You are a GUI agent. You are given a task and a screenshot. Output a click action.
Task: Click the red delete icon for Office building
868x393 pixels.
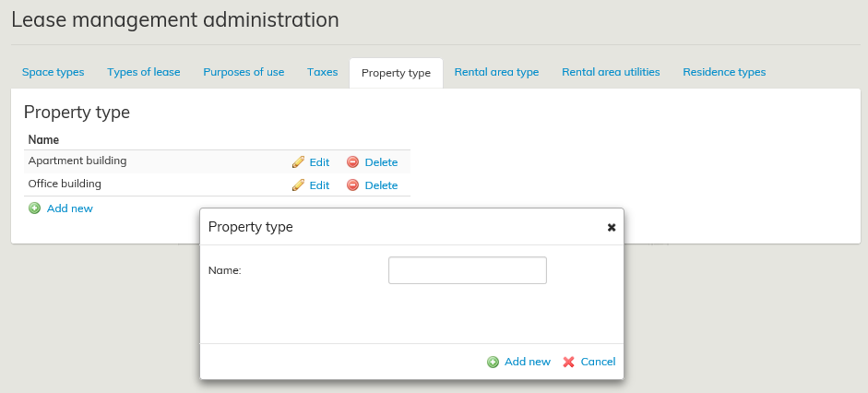[352, 185]
